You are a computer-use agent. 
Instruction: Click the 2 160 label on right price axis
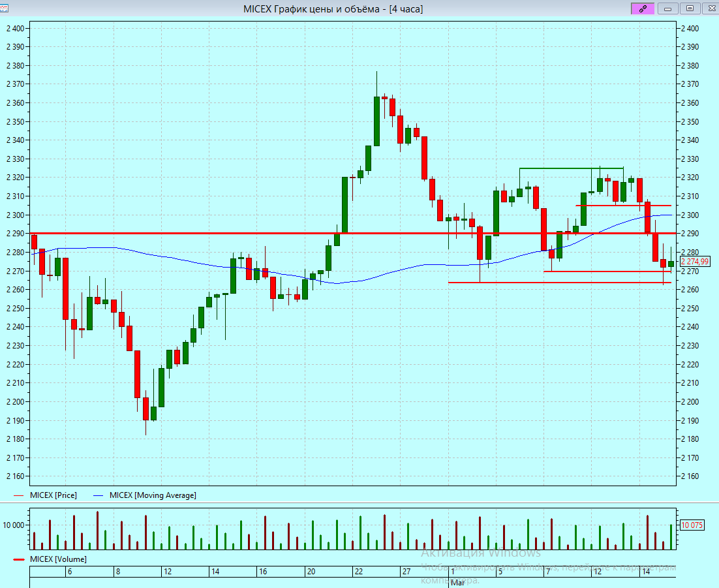pyautogui.click(x=690, y=476)
